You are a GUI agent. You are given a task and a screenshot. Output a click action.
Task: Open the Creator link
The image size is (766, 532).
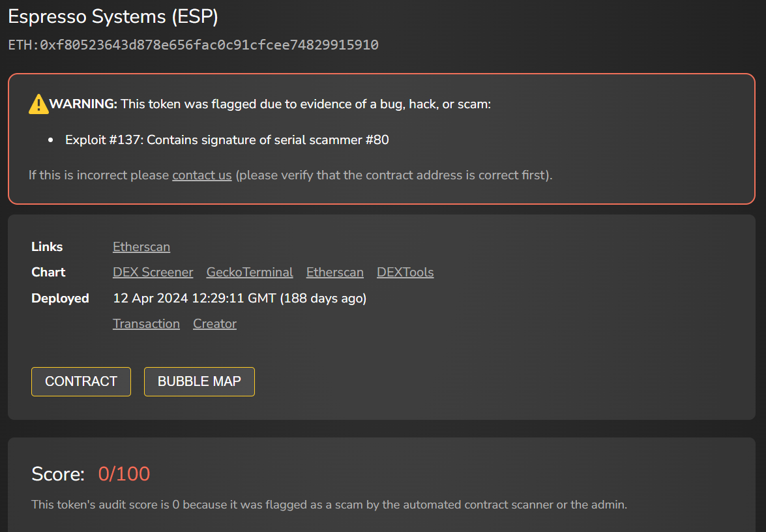point(214,323)
